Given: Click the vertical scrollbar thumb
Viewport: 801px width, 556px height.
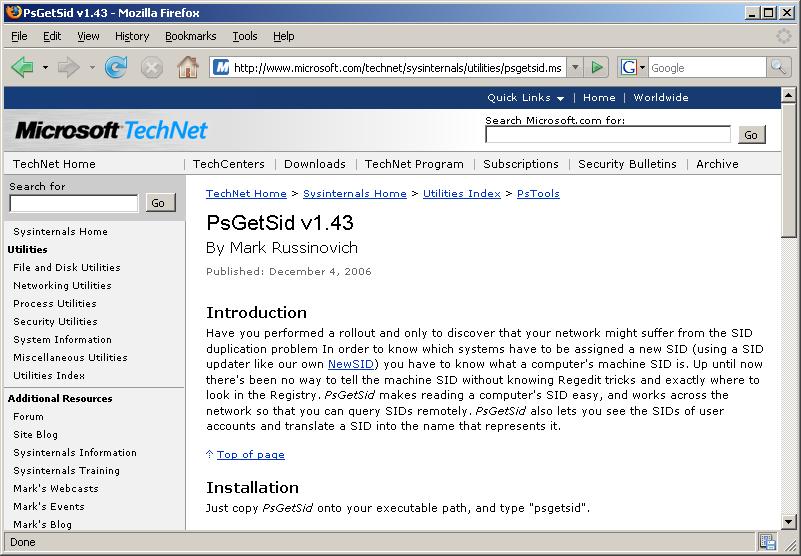Looking at the screenshot, I should 788,170.
